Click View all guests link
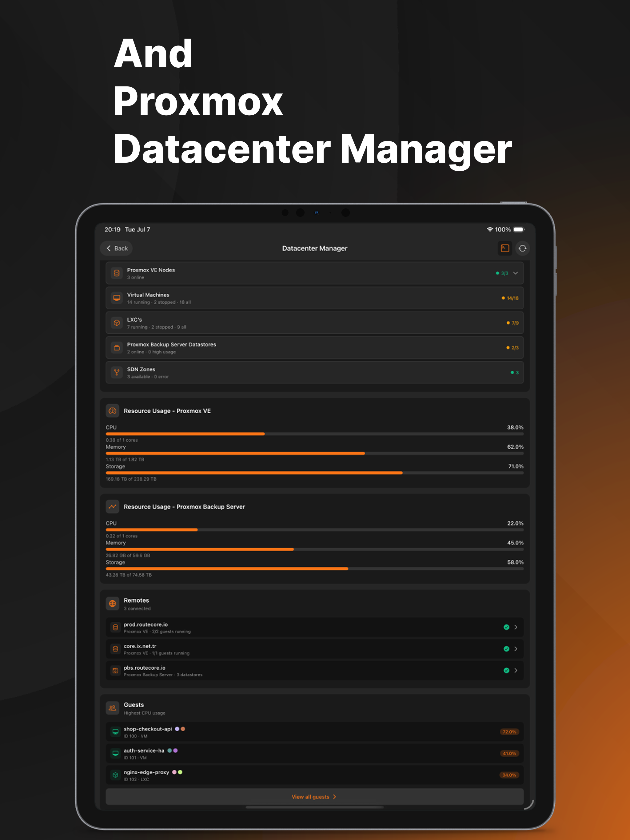Image resolution: width=630 pixels, height=840 pixels. coord(315,797)
